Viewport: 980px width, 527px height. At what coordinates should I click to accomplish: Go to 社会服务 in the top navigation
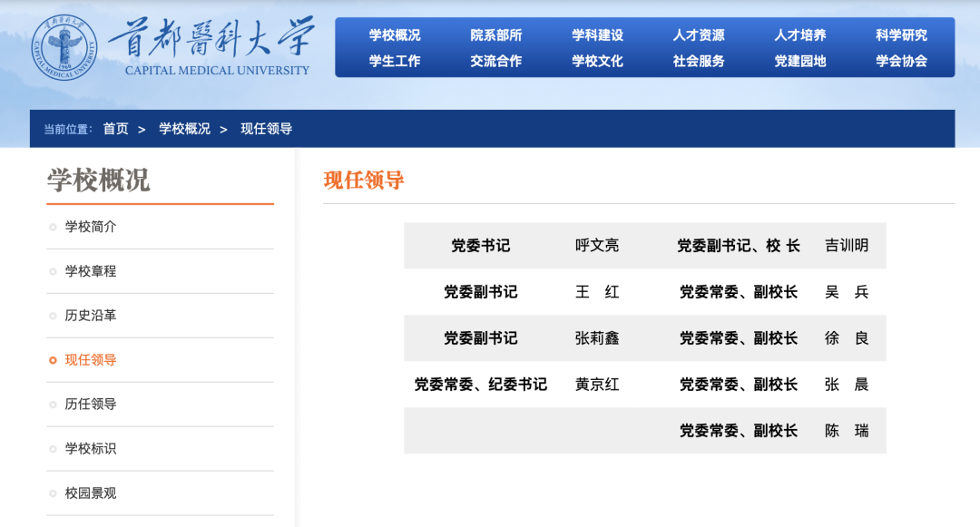699,61
